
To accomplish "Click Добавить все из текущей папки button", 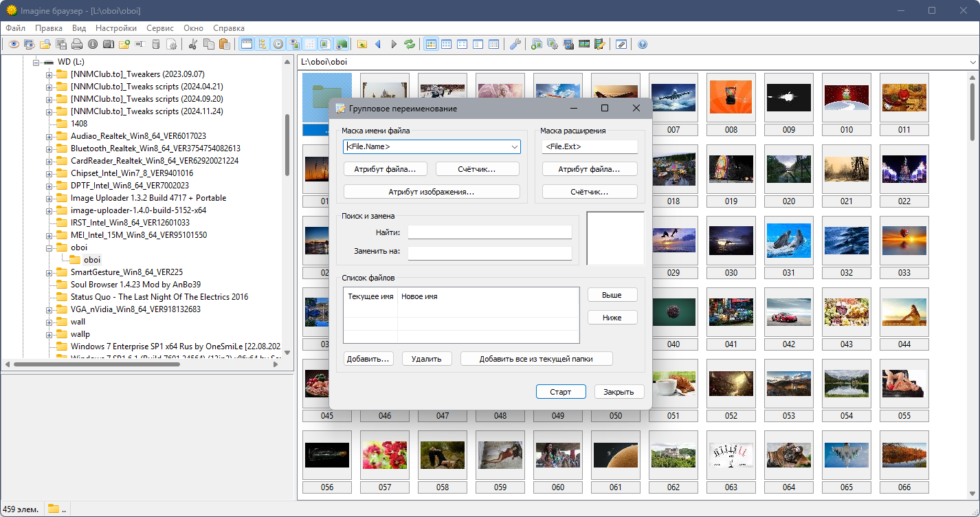I will point(536,359).
